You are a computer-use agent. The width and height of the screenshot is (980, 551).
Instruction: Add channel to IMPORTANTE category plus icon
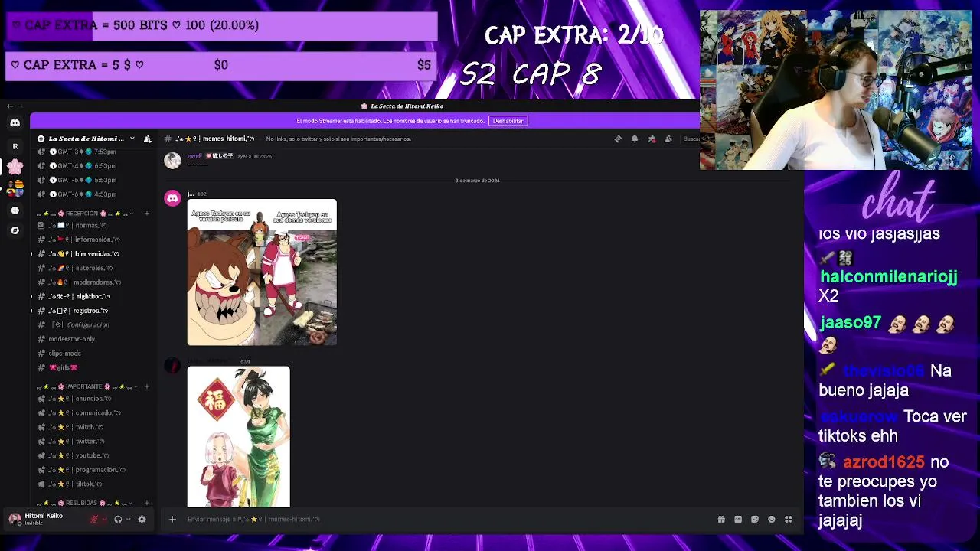(x=146, y=386)
